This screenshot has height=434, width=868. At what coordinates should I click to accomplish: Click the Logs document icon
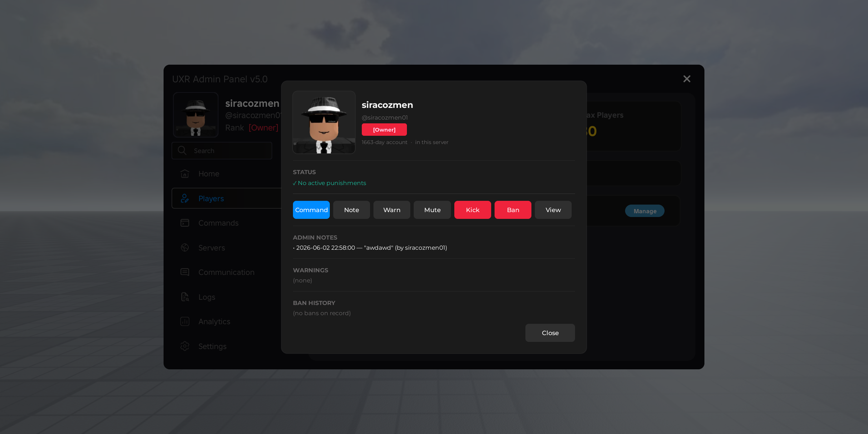click(185, 297)
